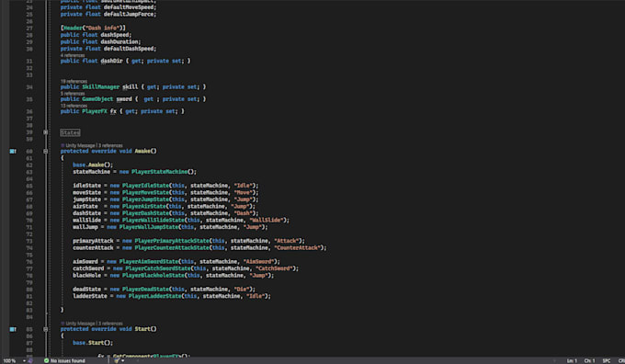Click PlayerStateMachine class name on line 63
The width and height of the screenshot is (625, 364).
[159, 172]
